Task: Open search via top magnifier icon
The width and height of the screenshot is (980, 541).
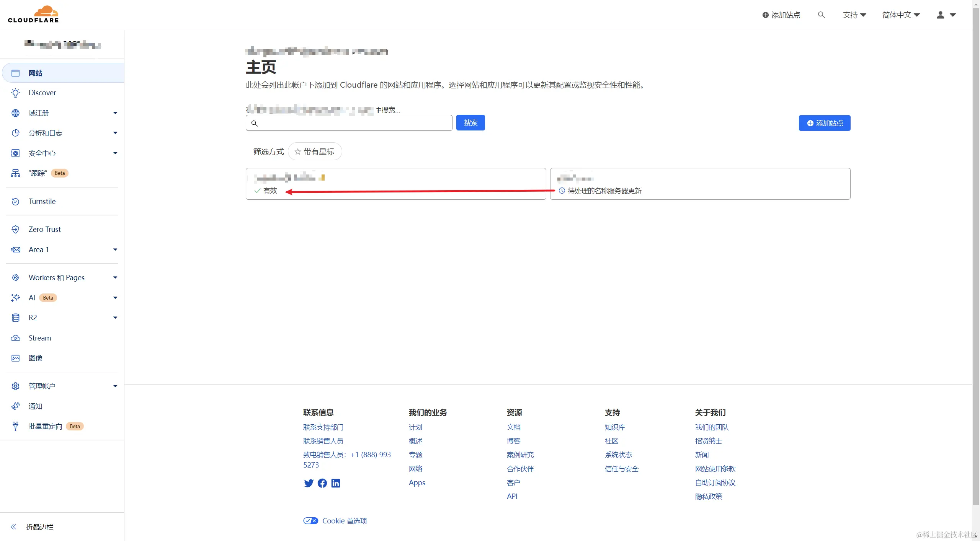Action: (821, 15)
